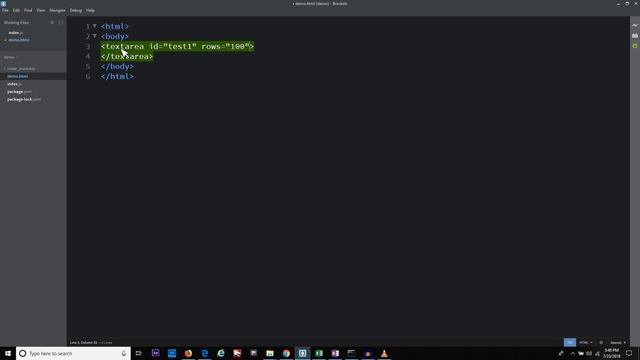Click the volume icon in system tray
Image resolution: width=640 pixels, height=360 pixels.
(589, 353)
